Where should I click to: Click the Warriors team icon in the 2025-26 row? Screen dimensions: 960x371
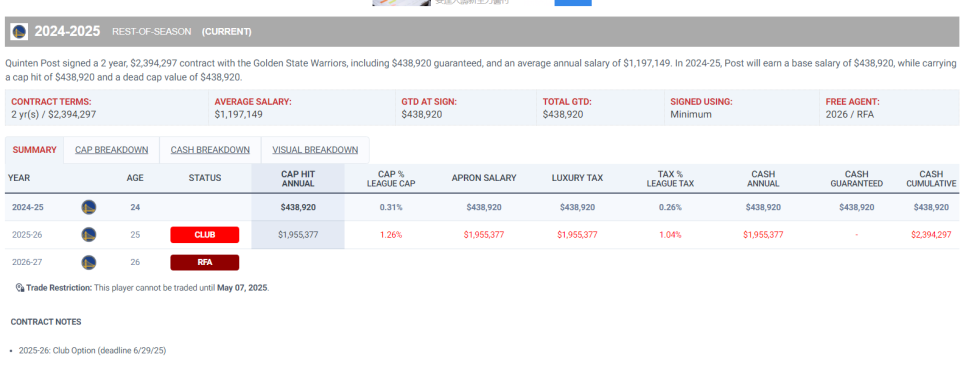tap(89, 234)
